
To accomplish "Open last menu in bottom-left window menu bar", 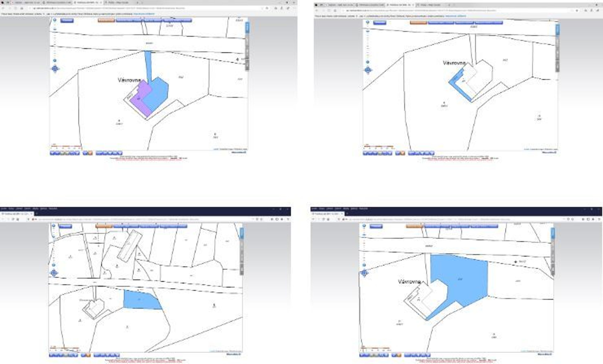I will (x=53, y=209).
